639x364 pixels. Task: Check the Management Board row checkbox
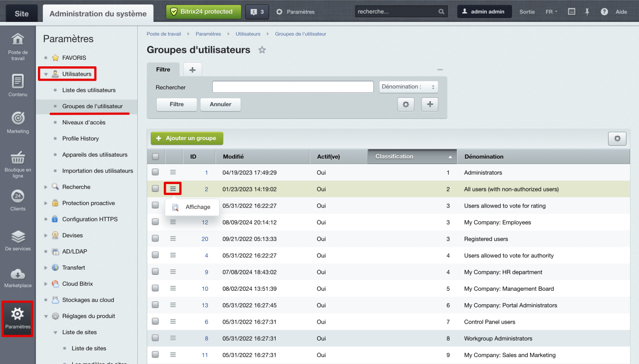tap(155, 288)
